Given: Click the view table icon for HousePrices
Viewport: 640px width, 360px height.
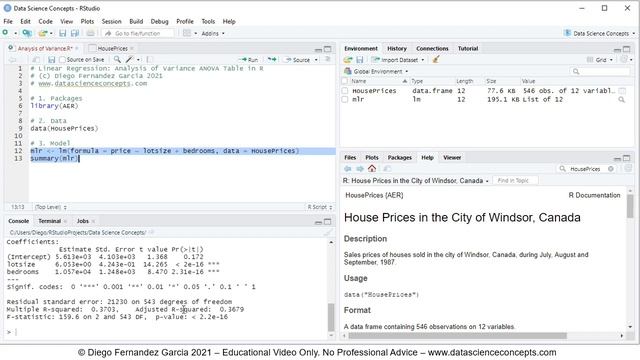Looking at the screenshot, I should tap(622, 91).
